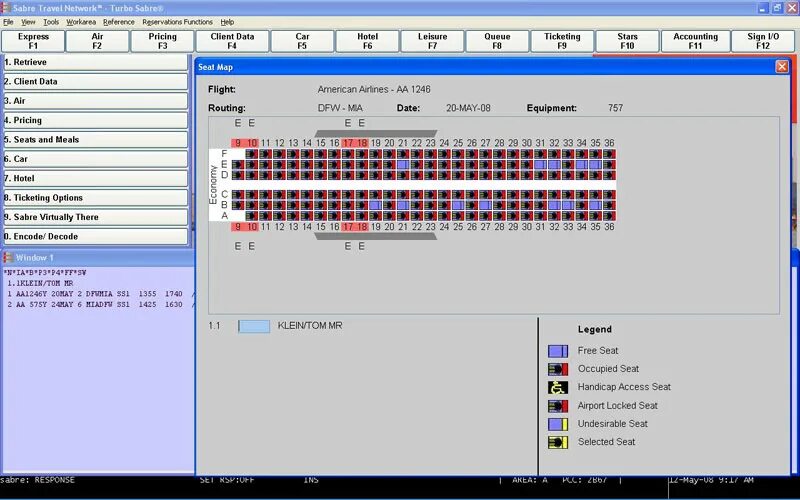Click the Sign I/O F12 button

coord(763,41)
